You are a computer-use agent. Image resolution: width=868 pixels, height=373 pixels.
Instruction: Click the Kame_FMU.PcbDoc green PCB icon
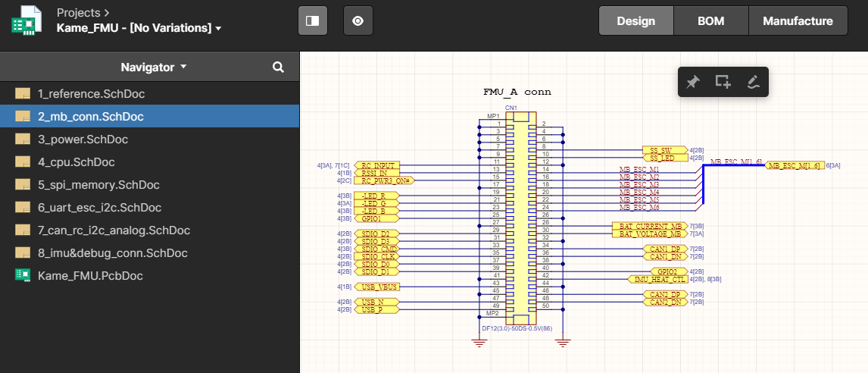pos(23,275)
